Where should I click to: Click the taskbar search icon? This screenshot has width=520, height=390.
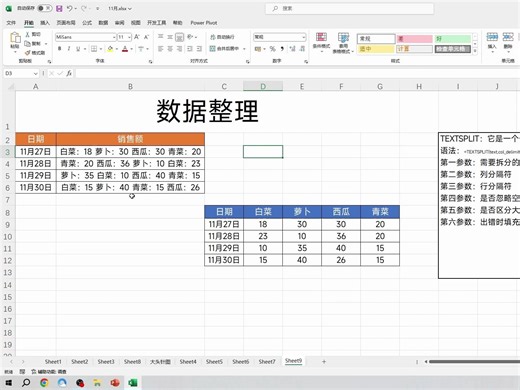coord(26,383)
